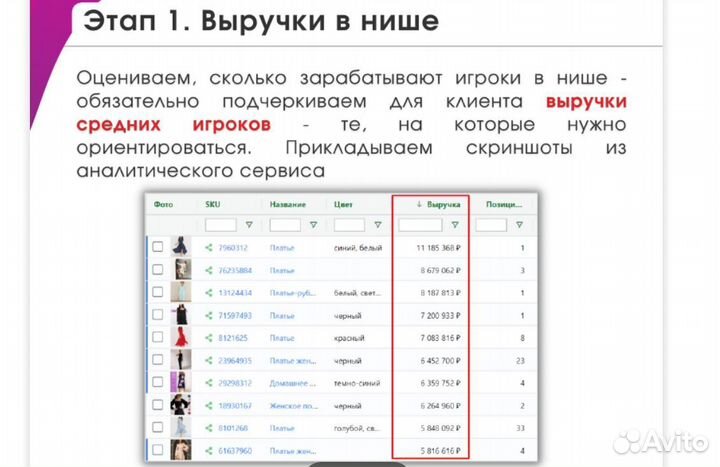Tick the checkbox for SKU 7960312 row
This screenshot has height=467, width=720.
[x=158, y=247]
